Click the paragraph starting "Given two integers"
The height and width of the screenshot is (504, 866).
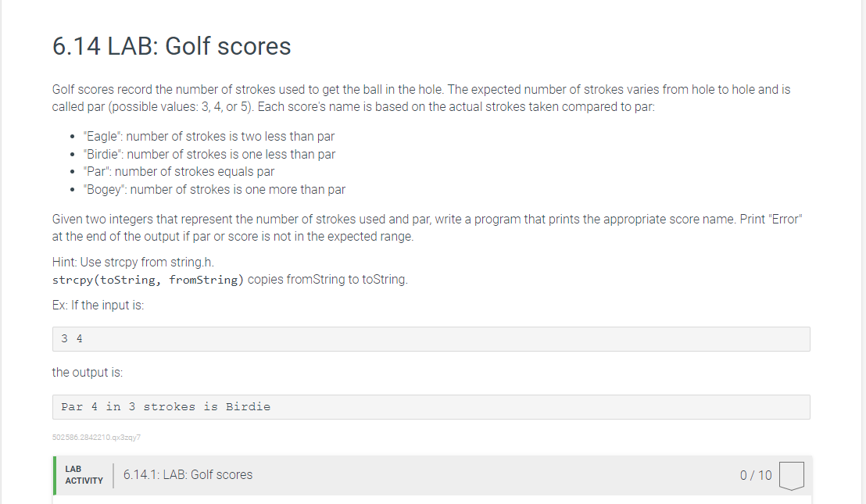tap(427, 219)
